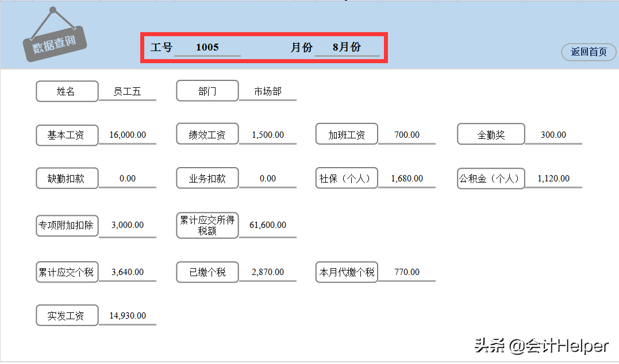
Task: Select the value 3,640.00
Action: [x=128, y=272]
